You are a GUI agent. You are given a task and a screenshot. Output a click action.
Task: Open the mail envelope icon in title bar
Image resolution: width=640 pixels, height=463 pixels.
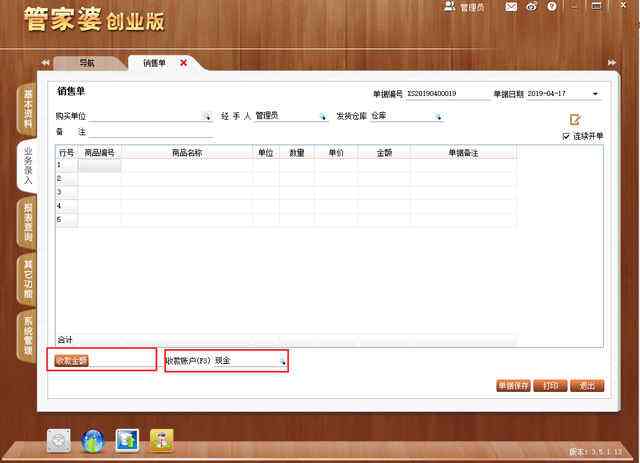click(x=511, y=7)
